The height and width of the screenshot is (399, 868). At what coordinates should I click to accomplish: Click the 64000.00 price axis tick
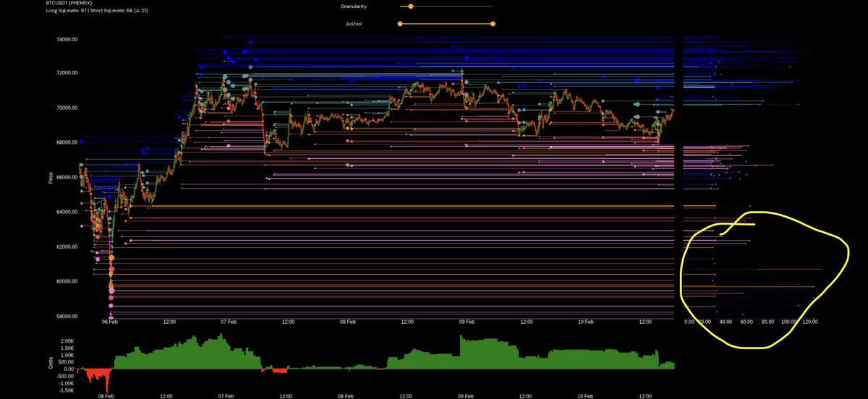(x=67, y=212)
